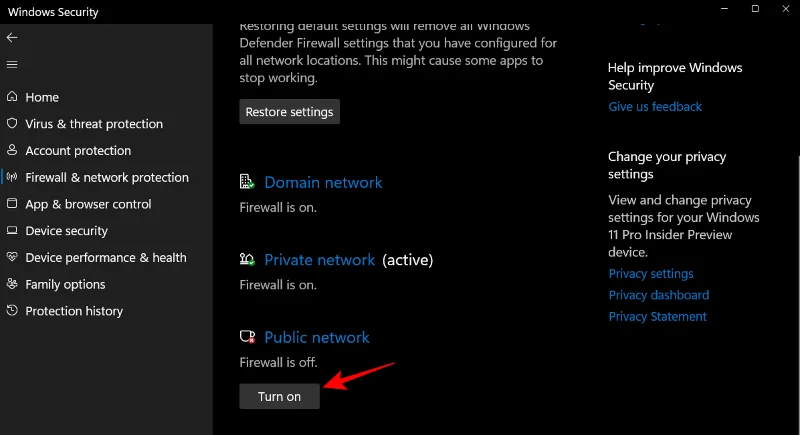Open Virus & threat protection section
The image size is (800, 435).
(x=94, y=124)
